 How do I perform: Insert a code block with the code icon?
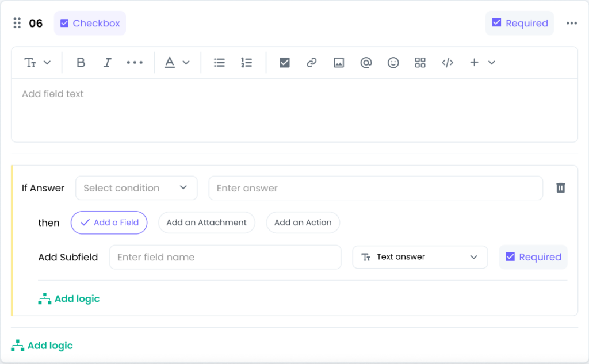(x=448, y=63)
